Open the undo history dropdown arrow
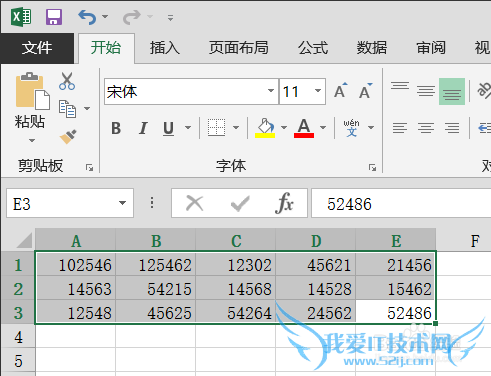 [105, 16]
